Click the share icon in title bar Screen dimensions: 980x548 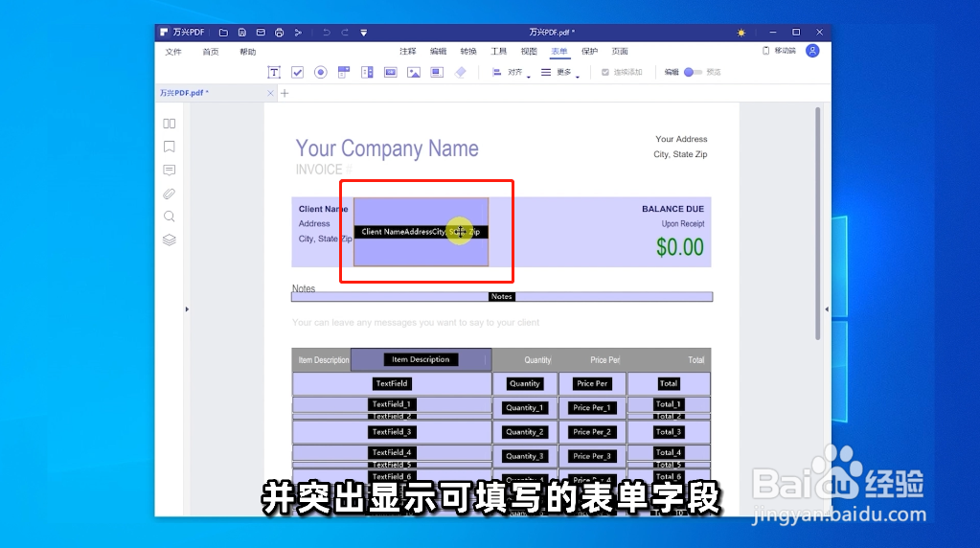tap(298, 33)
